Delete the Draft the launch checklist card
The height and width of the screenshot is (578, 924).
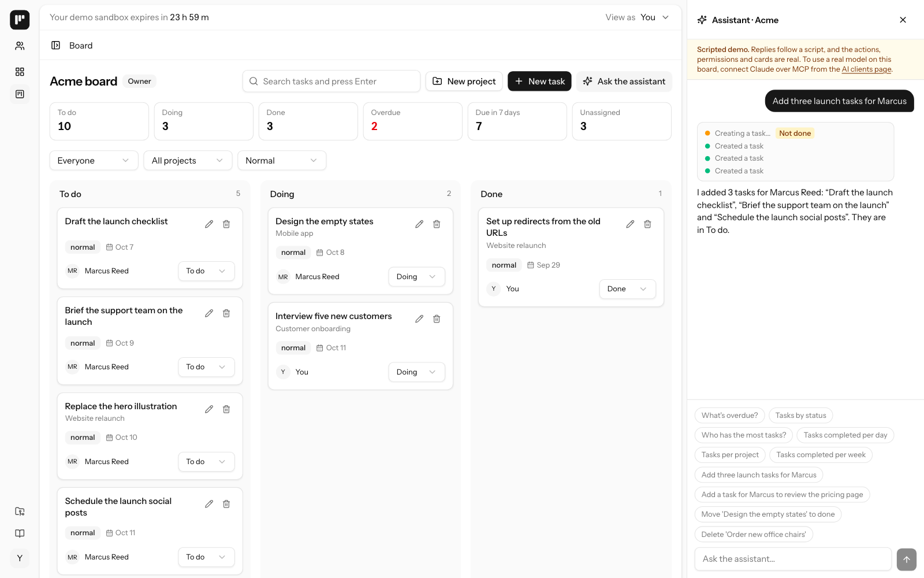pyautogui.click(x=226, y=224)
